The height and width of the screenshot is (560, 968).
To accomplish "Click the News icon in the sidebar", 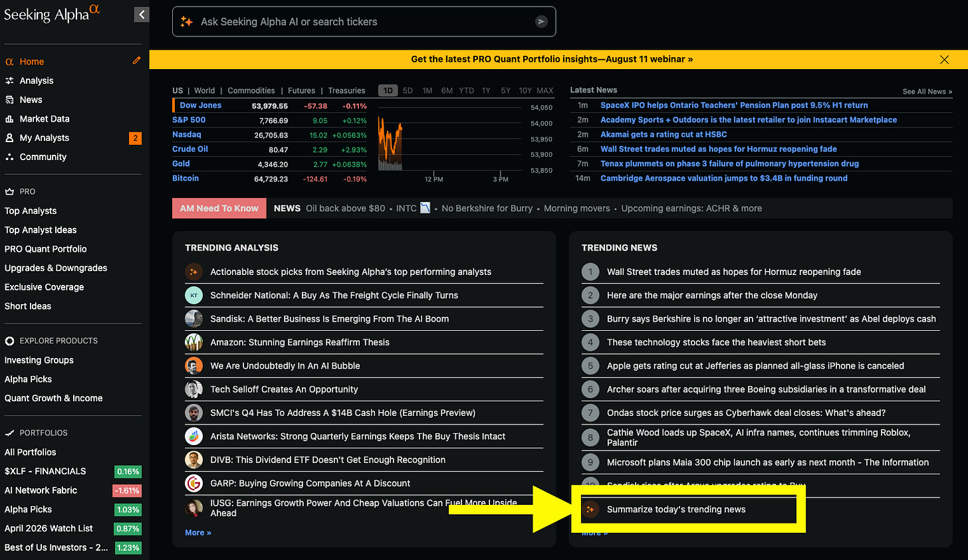I will click(9, 100).
